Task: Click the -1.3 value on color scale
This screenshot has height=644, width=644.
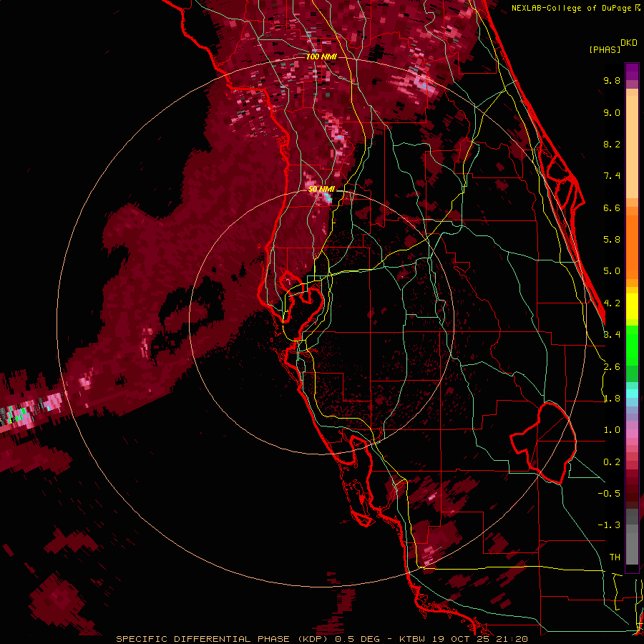Action: coord(609,525)
